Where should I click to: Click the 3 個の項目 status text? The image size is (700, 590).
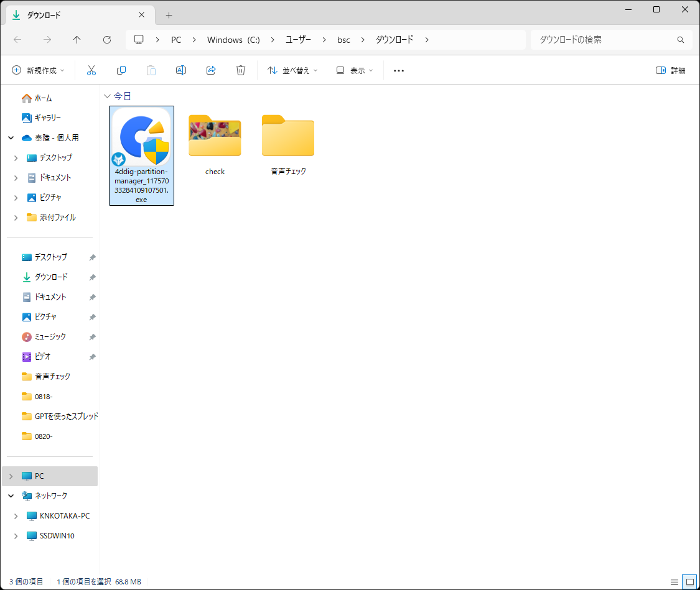26,581
